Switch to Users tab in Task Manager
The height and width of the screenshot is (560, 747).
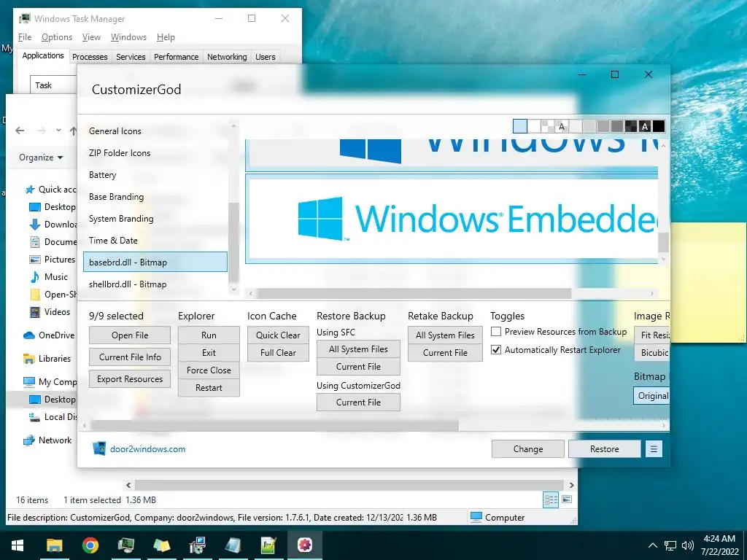(266, 57)
